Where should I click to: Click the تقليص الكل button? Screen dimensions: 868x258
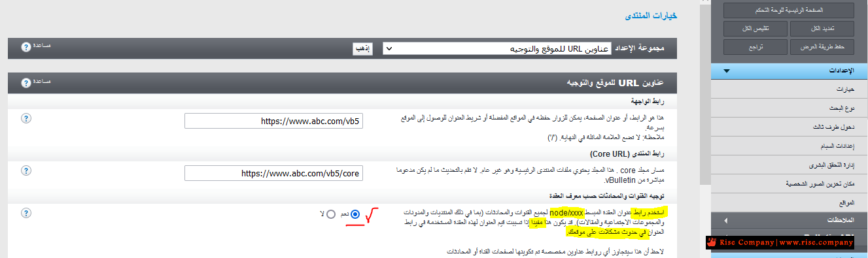[755, 29]
